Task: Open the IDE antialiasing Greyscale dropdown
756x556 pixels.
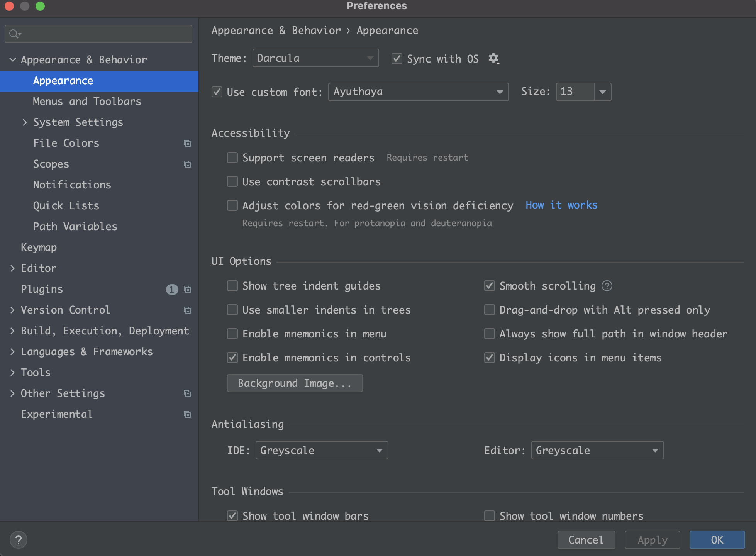Action: (x=321, y=450)
